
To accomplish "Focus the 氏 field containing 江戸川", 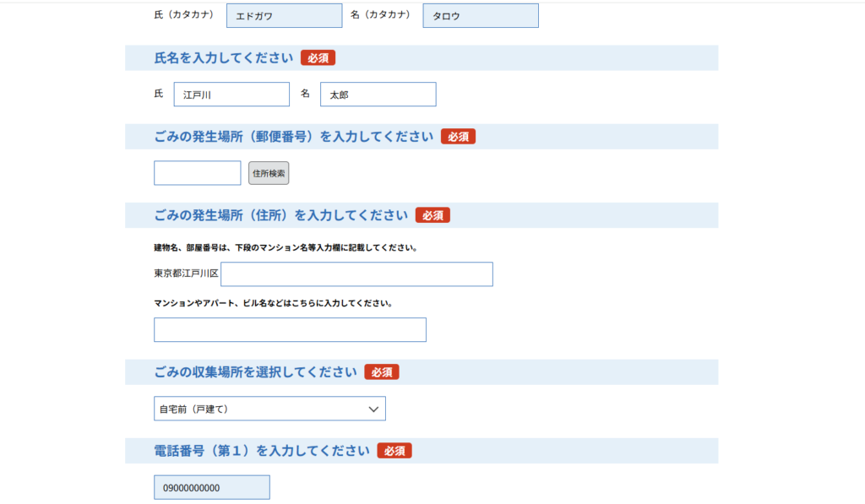I will pyautogui.click(x=231, y=95).
